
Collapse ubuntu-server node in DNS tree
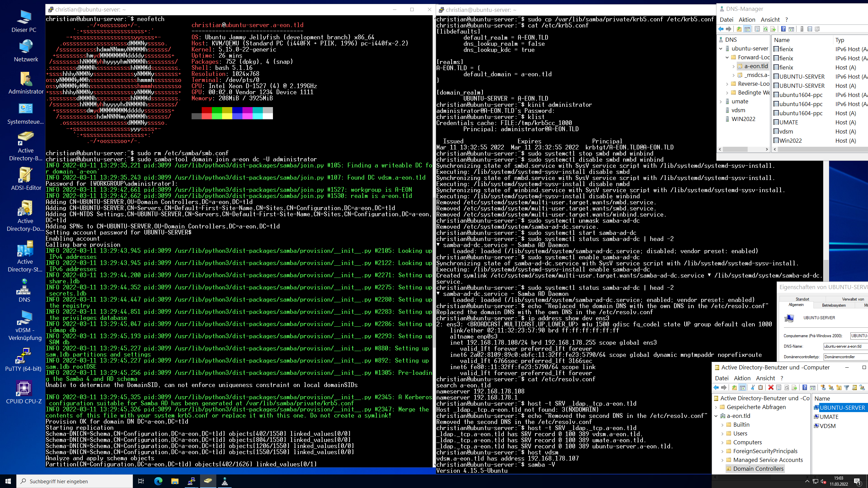point(721,48)
